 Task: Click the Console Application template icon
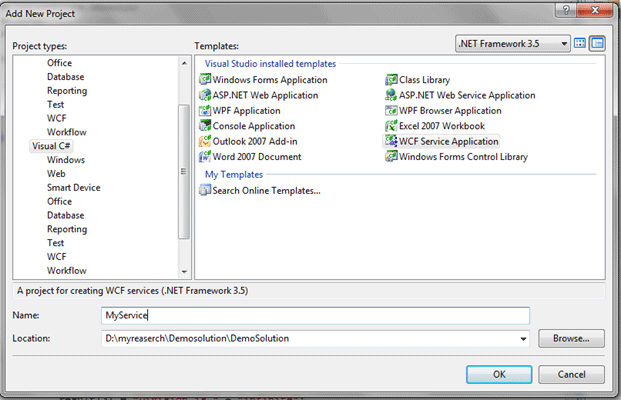pos(205,126)
